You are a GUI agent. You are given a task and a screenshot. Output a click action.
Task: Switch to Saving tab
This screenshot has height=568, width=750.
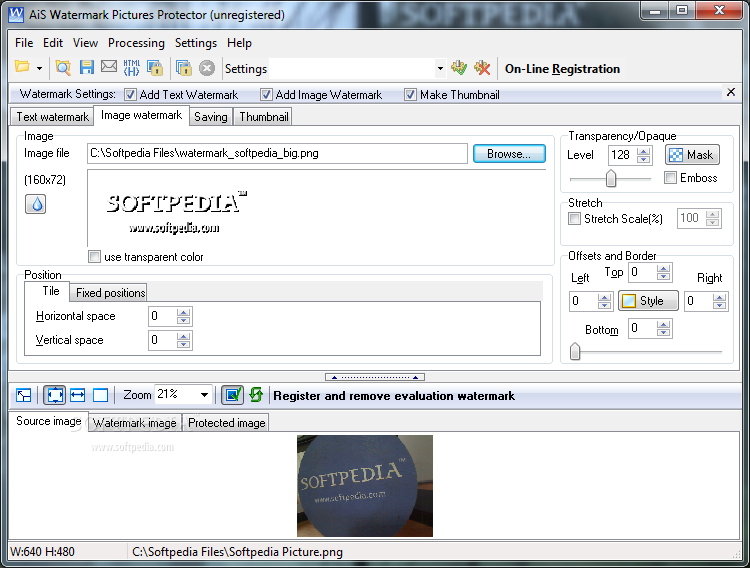pyautogui.click(x=210, y=117)
